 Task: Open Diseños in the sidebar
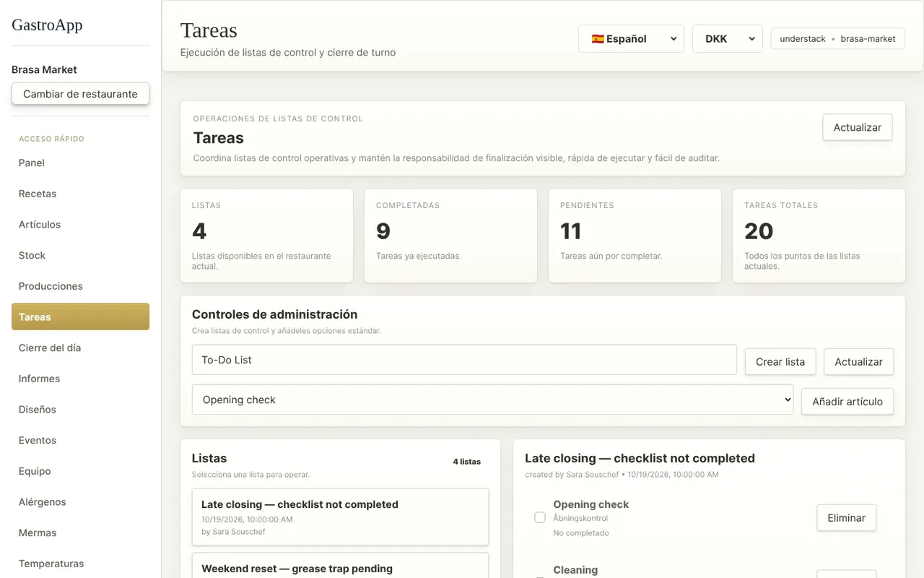80,410
